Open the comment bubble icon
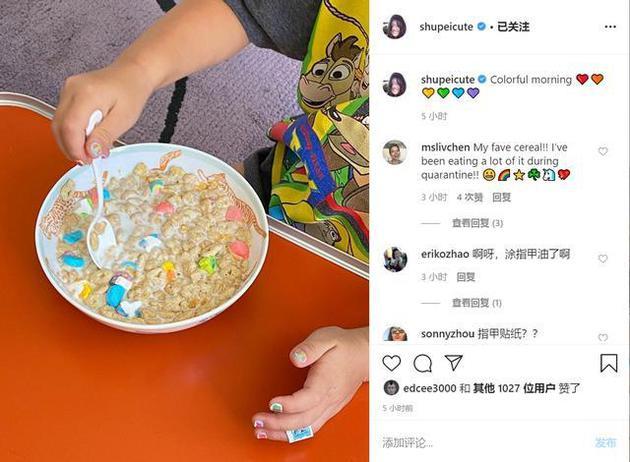 tap(423, 363)
